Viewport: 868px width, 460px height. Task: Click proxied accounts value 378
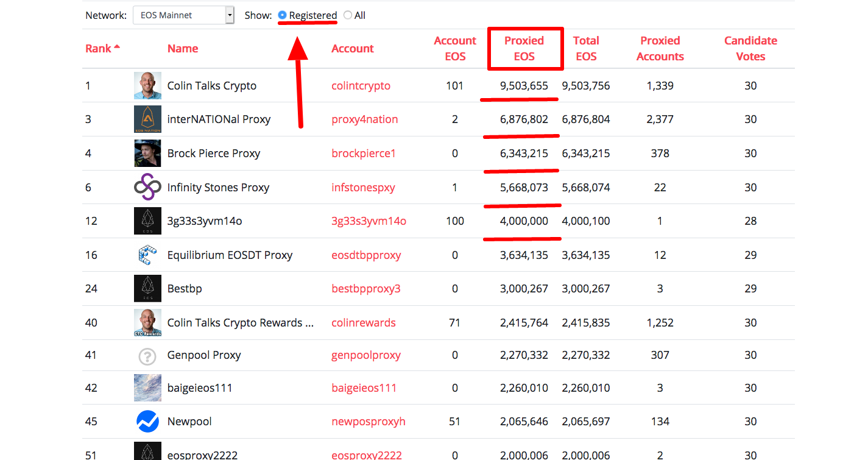click(660, 154)
